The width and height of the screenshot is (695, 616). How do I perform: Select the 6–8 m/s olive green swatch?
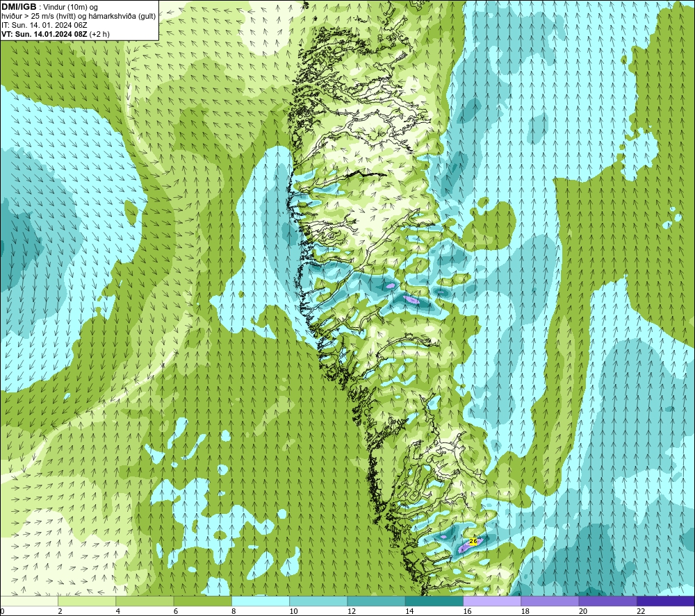202,601
